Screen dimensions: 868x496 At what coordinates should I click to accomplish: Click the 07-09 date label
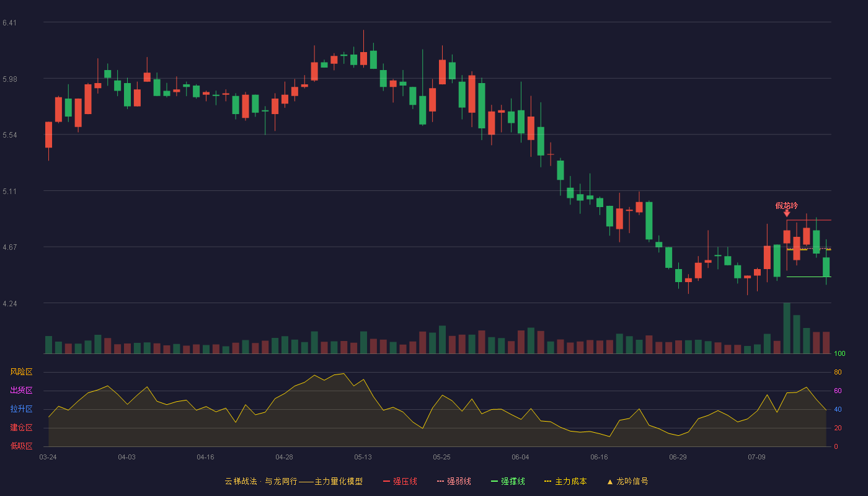tap(756, 457)
